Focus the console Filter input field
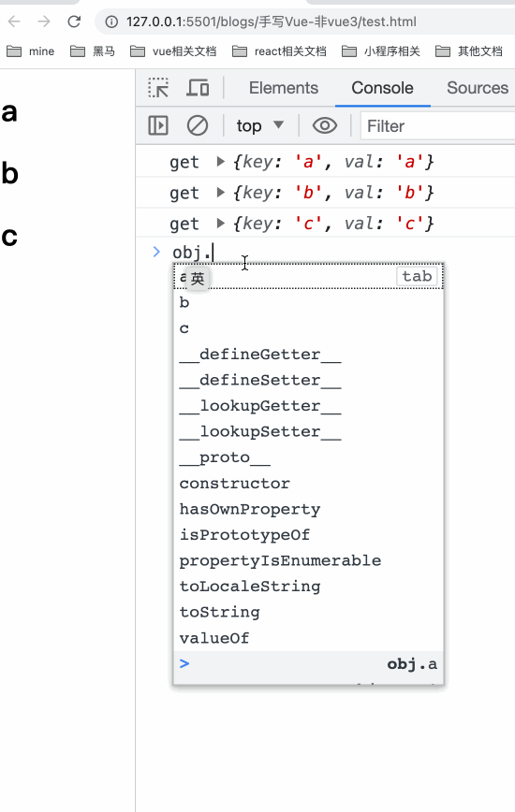Image resolution: width=515 pixels, height=812 pixels. (438, 126)
